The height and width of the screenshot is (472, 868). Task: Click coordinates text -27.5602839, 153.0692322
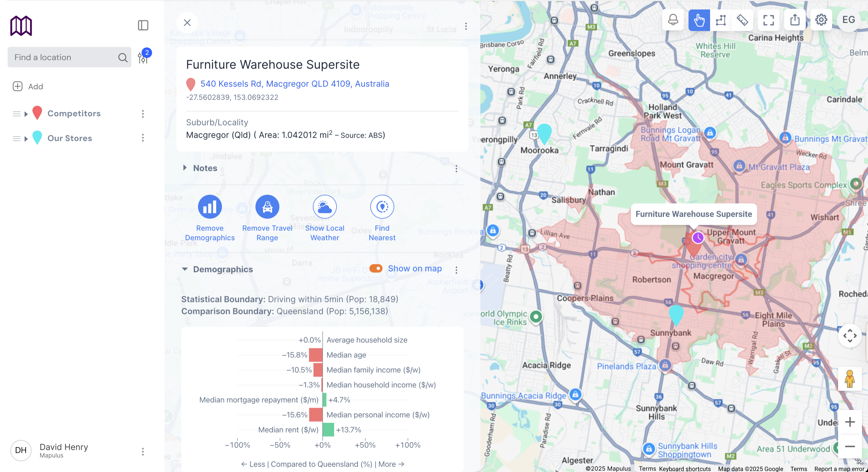tap(232, 98)
